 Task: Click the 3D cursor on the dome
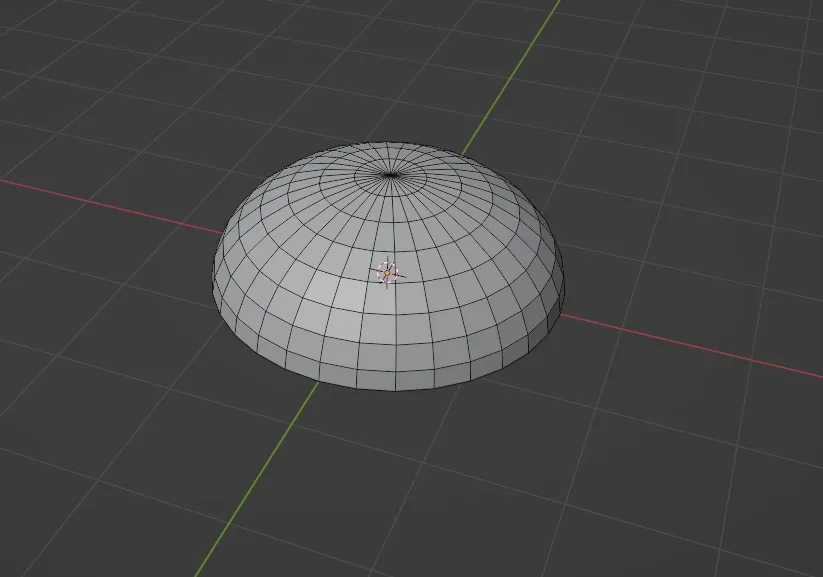pos(387,272)
